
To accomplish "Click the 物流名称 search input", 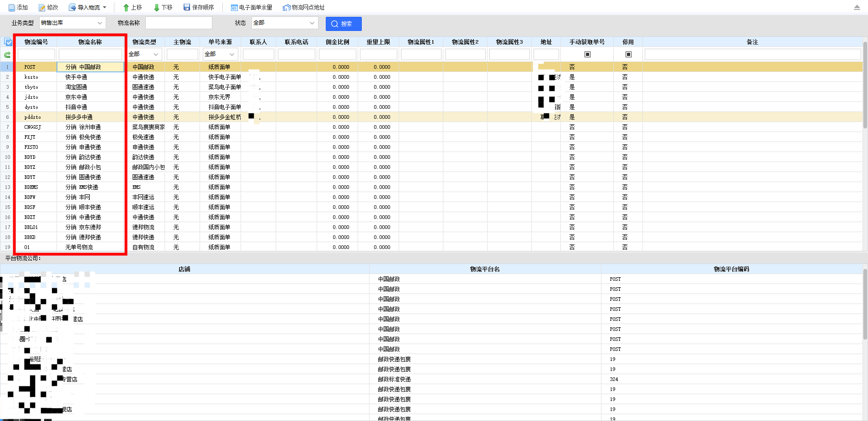I will point(179,23).
